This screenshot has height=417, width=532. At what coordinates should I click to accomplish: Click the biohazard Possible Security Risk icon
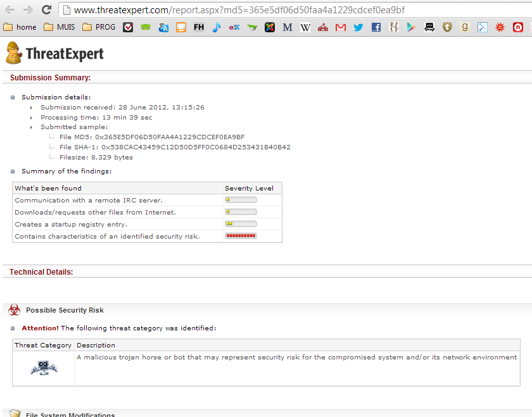(14, 309)
